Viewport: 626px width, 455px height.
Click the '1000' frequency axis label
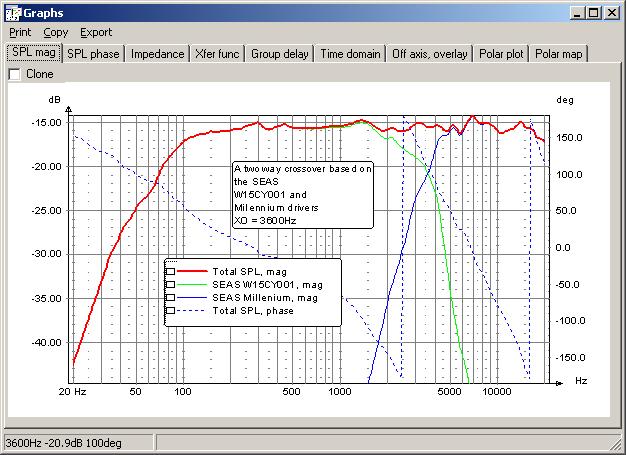pyautogui.click(x=340, y=392)
